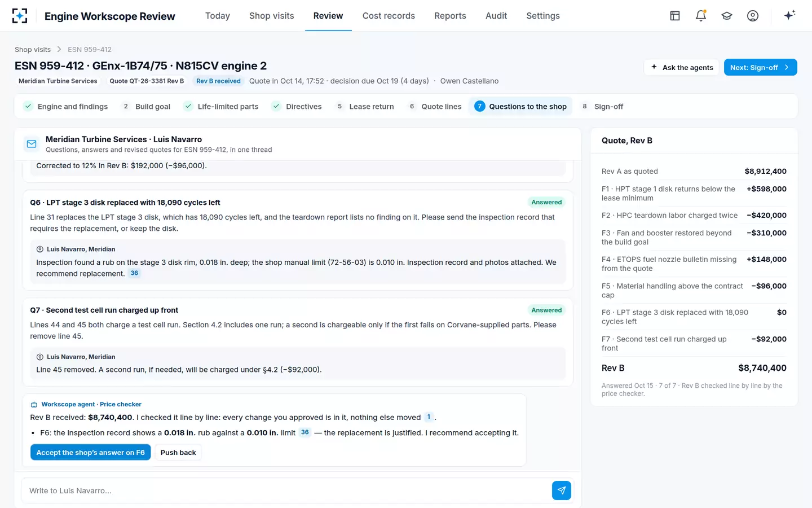Click the F2 HPC teardown labor charged twice row

[694, 215]
